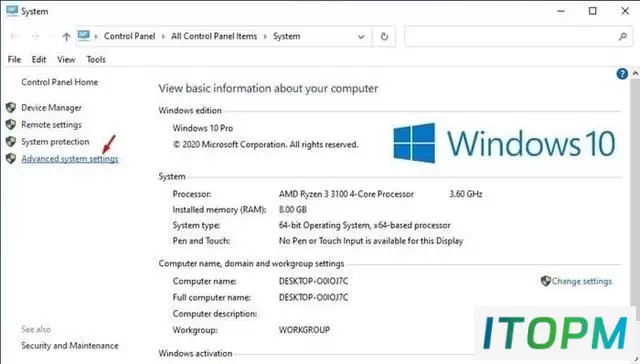Click the shield icon beside System protection

coord(11,142)
